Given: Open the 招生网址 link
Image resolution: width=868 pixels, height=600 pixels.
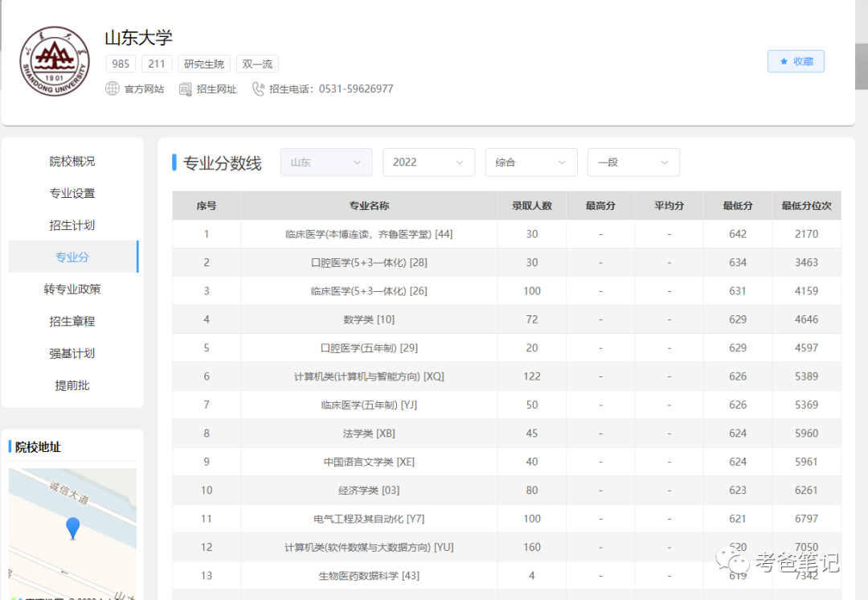Looking at the screenshot, I should click(216, 88).
